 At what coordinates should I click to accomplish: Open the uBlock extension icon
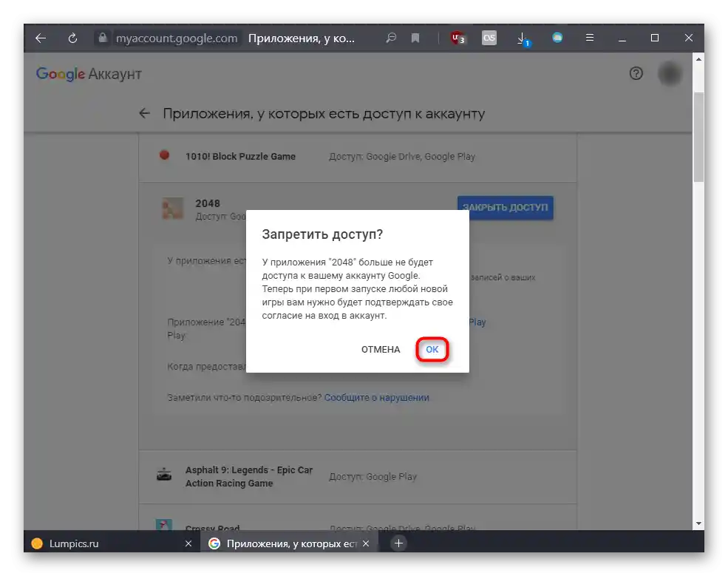click(457, 38)
